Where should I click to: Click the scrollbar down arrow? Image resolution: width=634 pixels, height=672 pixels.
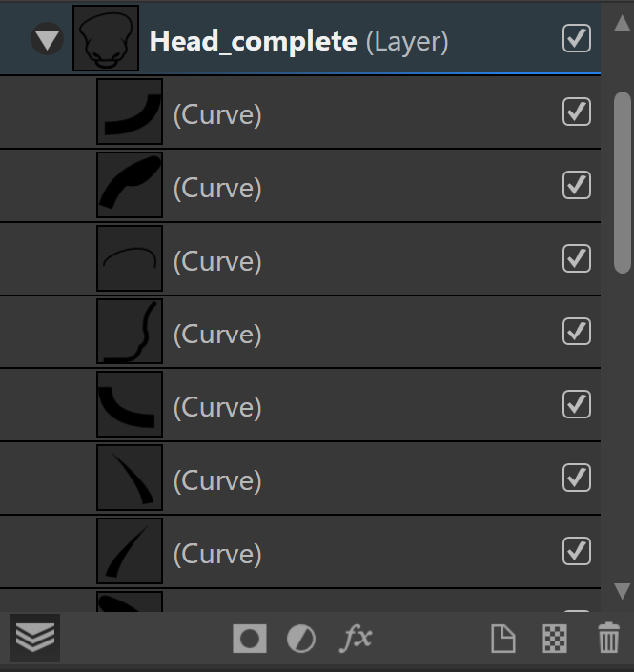[x=623, y=591]
